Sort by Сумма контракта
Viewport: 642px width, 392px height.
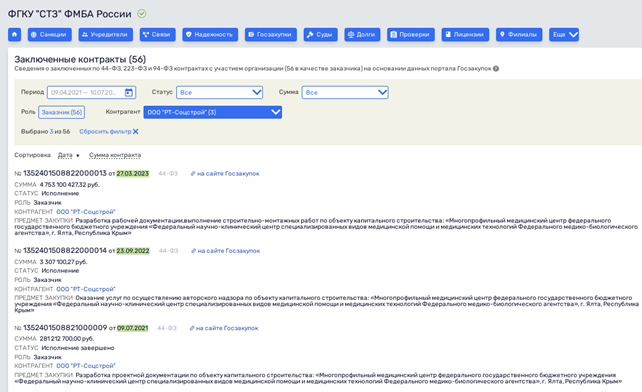[x=115, y=155]
